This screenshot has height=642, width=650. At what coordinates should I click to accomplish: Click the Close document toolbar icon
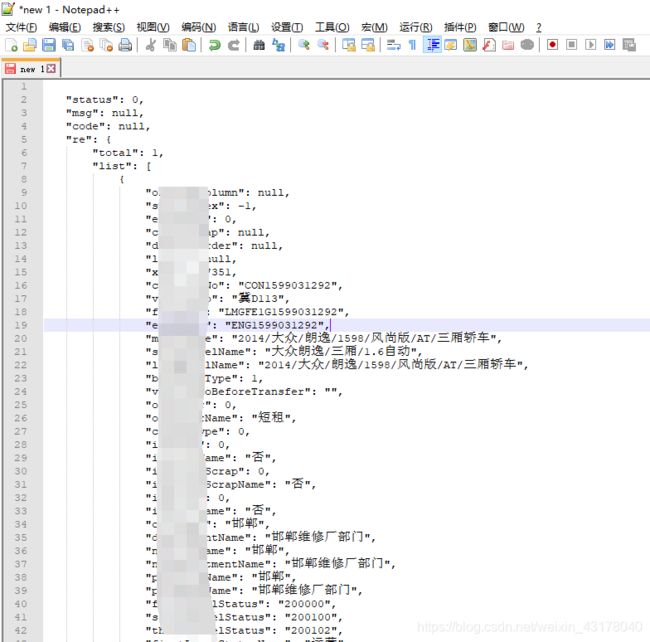(x=87, y=45)
